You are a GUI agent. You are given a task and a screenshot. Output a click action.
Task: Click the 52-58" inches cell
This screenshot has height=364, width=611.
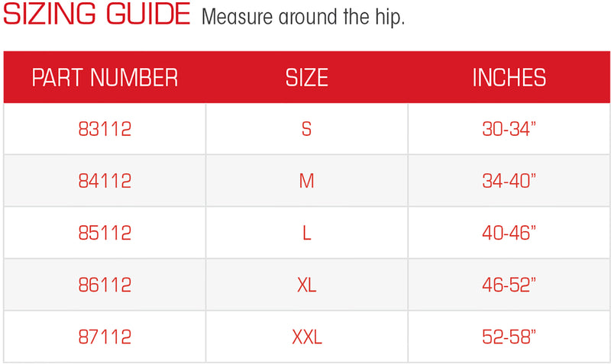pos(509,337)
